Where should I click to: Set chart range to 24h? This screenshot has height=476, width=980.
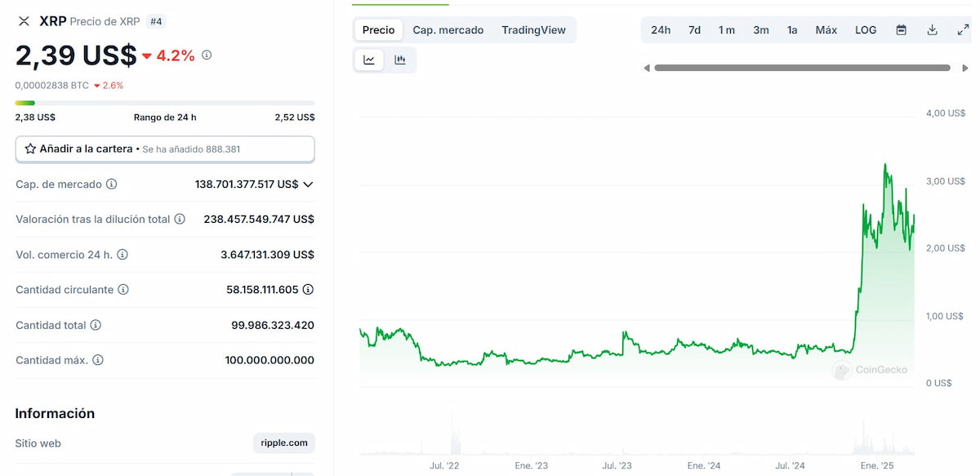tap(661, 30)
